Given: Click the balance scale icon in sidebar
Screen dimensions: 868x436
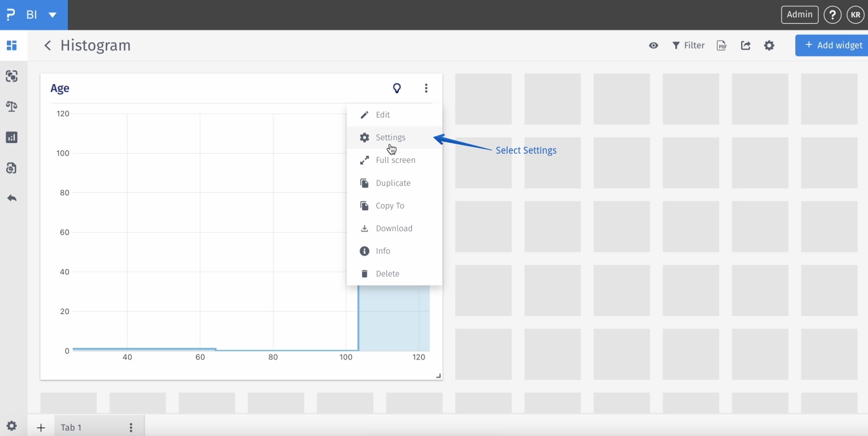Looking at the screenshot, I should click(11, 106).
